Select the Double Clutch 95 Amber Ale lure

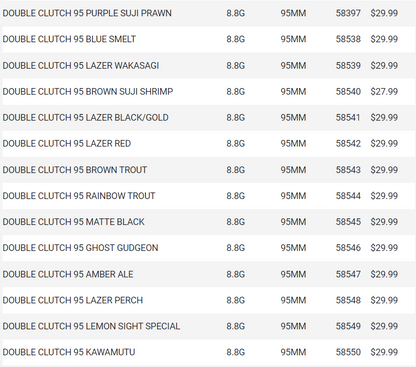(x=68, y=274)
